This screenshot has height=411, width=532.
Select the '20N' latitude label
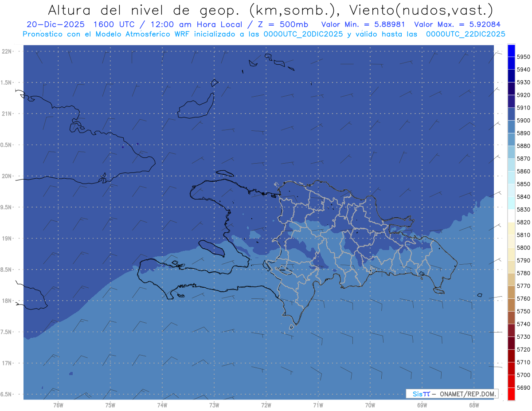(x=7, y=176)
